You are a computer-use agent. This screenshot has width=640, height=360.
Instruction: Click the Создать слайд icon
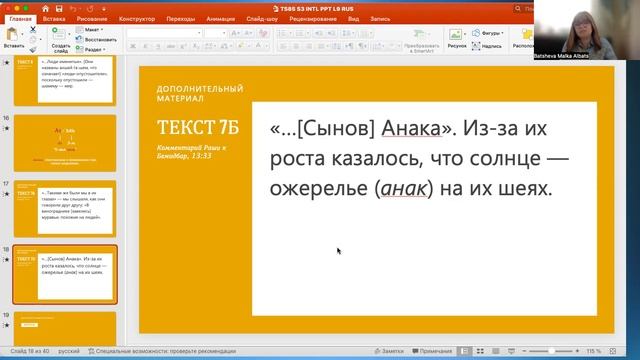pyautogui.click(x=58, y=33)
